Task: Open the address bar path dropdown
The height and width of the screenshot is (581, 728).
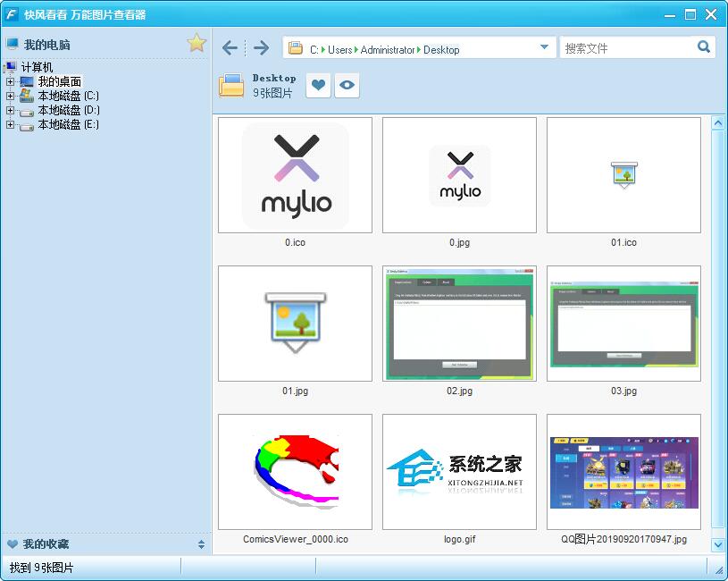Action: [545, 46]
